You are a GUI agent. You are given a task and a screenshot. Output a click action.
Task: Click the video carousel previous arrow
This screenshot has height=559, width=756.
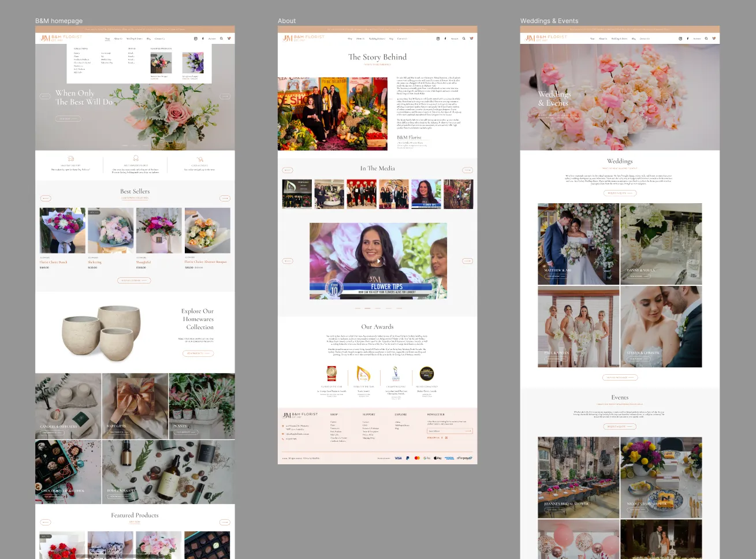[x=288, y=261]
